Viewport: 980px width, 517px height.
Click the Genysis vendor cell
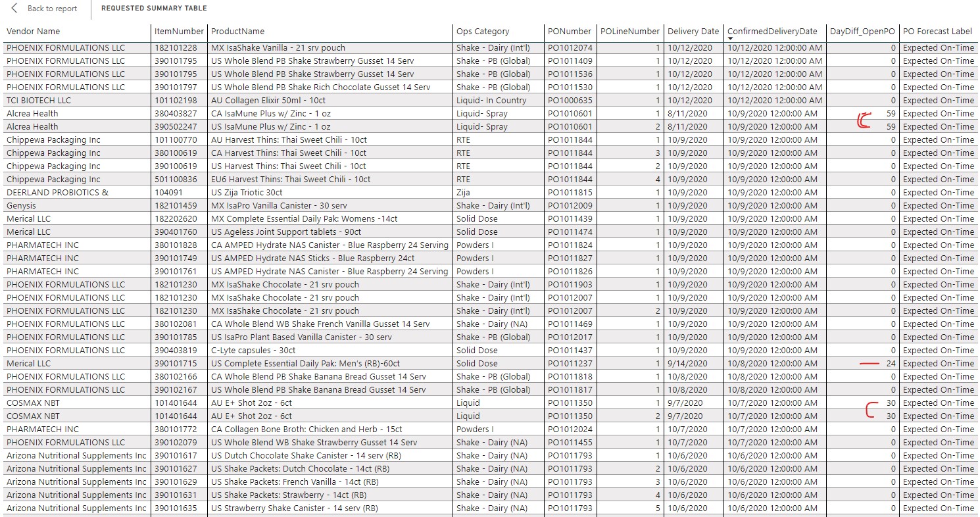(21, 205)
